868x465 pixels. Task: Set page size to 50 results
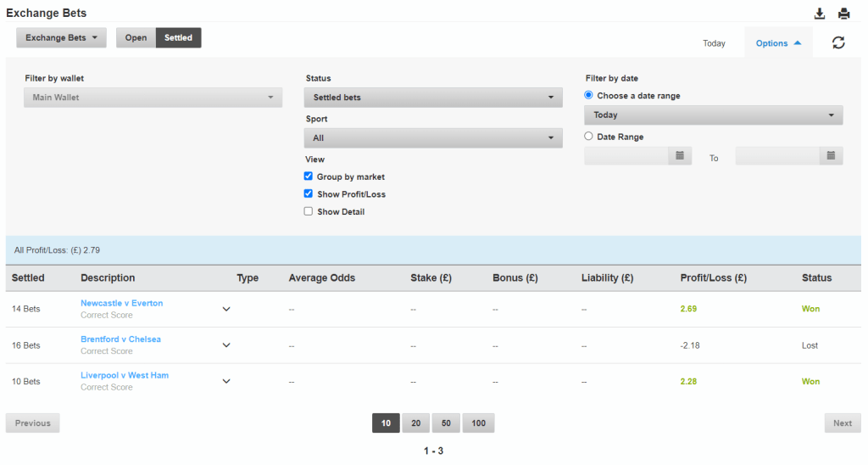coord(447,423)
